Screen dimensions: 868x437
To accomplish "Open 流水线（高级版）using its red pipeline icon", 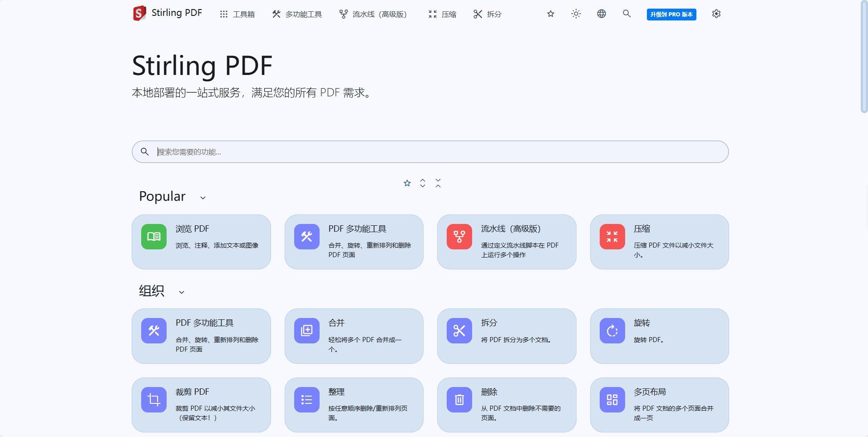I will point(459,237).
